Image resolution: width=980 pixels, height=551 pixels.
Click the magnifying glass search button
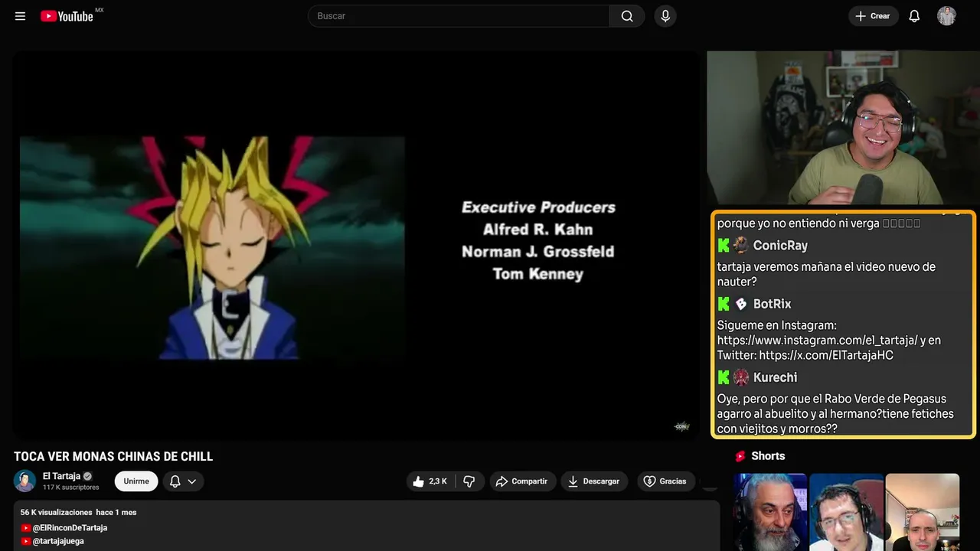point(627,16)
